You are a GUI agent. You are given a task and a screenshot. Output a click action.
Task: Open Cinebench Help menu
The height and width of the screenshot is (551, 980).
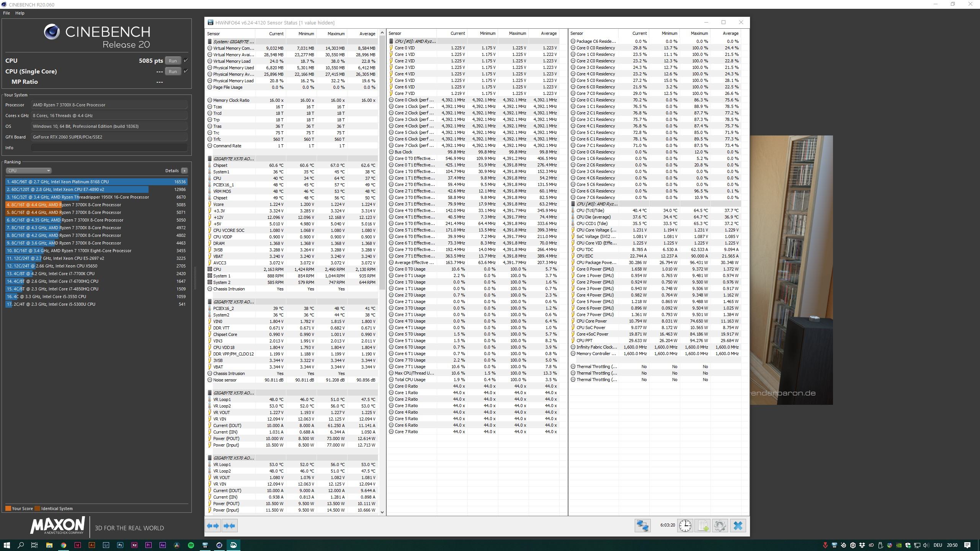tap(20, 13)
